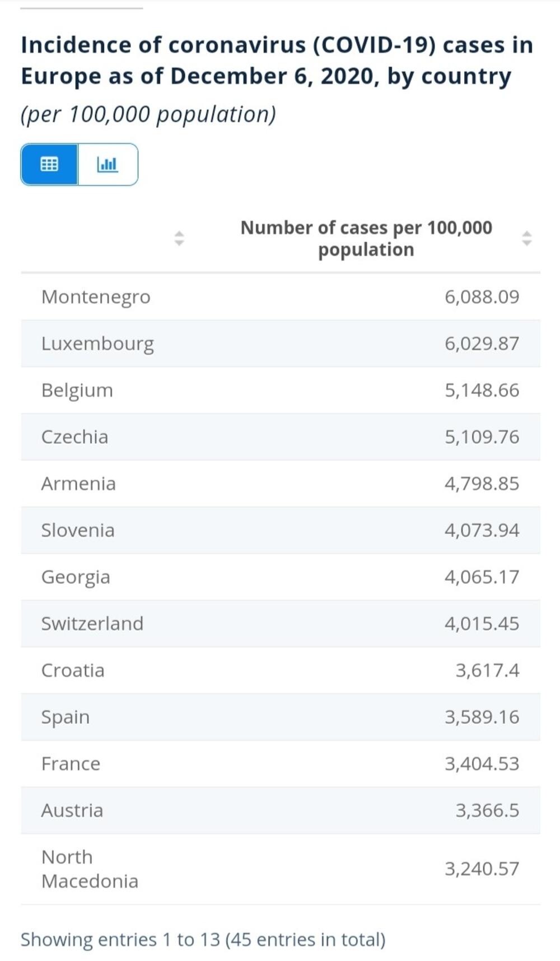
Task: Click the Austria table row
Action: click(x=280, y=810)
